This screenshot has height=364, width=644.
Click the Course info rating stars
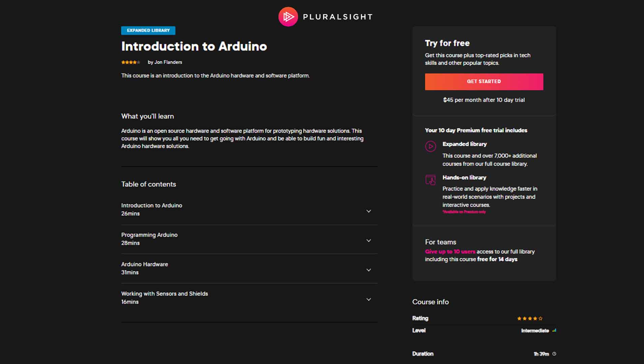click(530, 318)
